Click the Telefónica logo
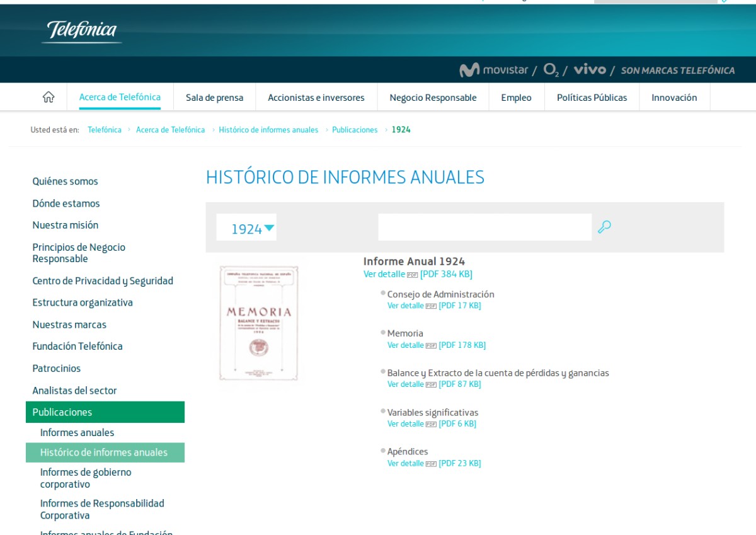756x535 pixels. coord(81,30)
